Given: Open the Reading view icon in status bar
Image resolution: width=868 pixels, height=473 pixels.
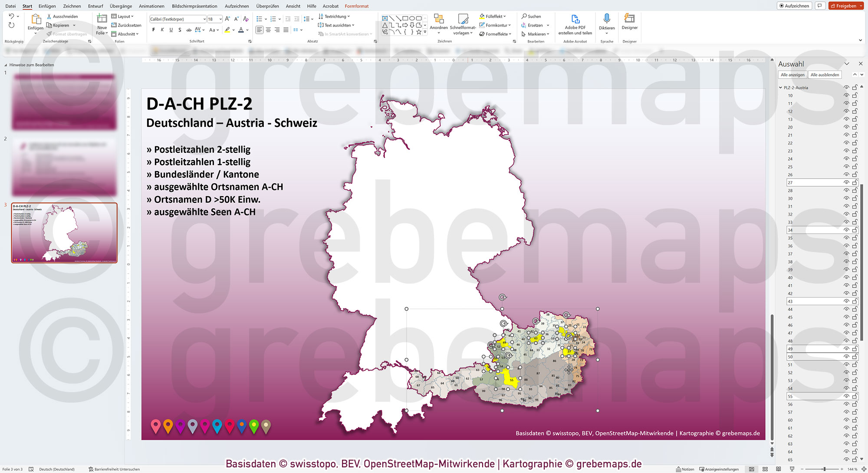Looking at the screenshot, I should [x=779, y=469].
